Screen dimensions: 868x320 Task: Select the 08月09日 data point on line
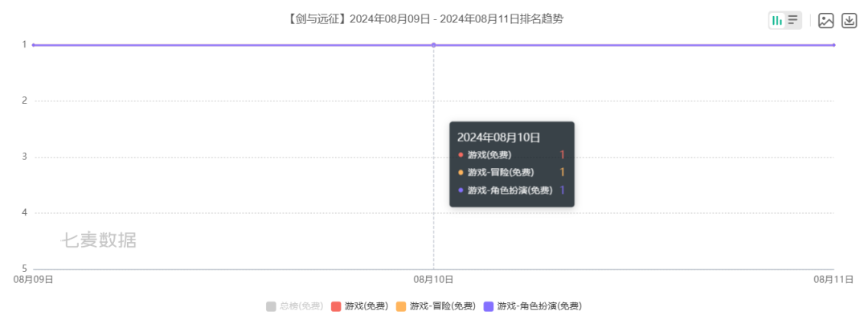tap(33, 45)
